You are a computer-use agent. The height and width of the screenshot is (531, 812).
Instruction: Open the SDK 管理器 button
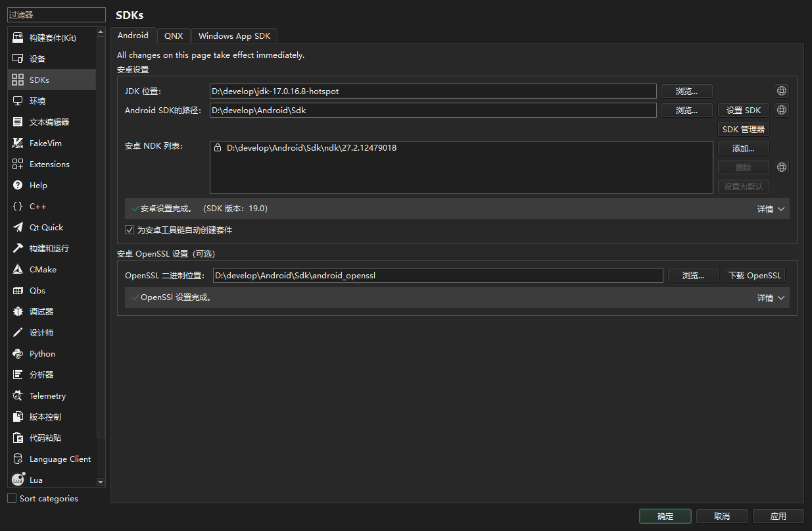pyautogui.click(x=744, y=129)
